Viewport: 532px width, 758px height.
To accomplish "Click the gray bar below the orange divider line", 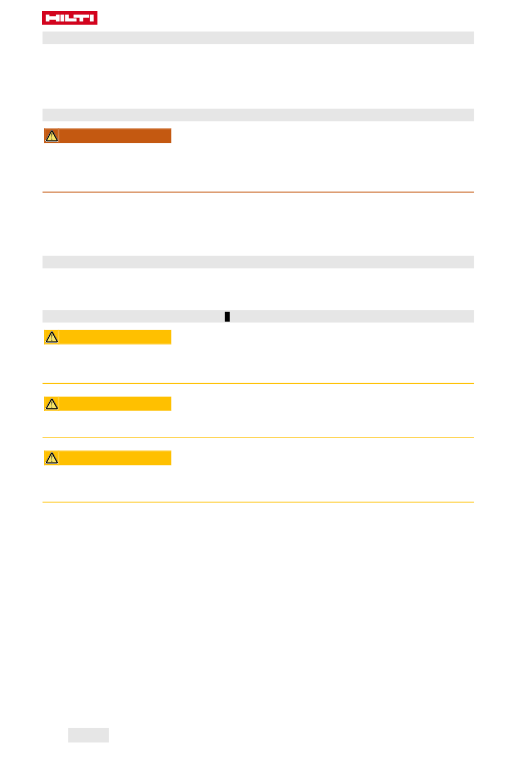I will click(258, 262).
